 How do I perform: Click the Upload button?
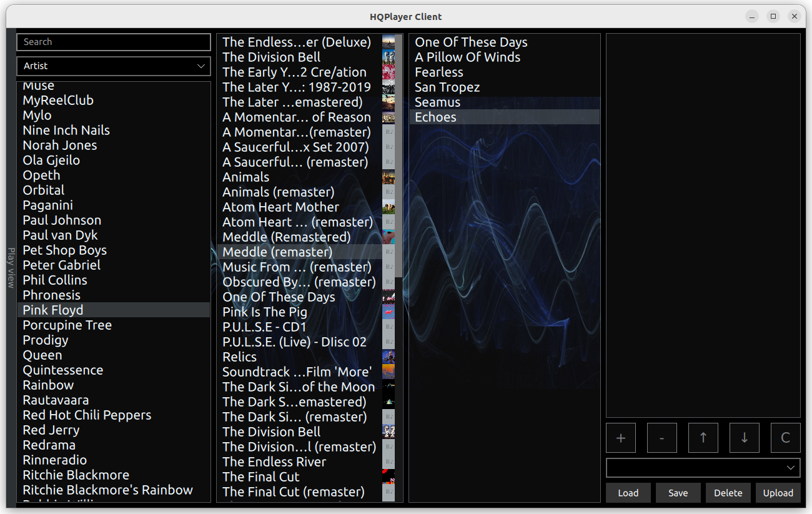778,493
